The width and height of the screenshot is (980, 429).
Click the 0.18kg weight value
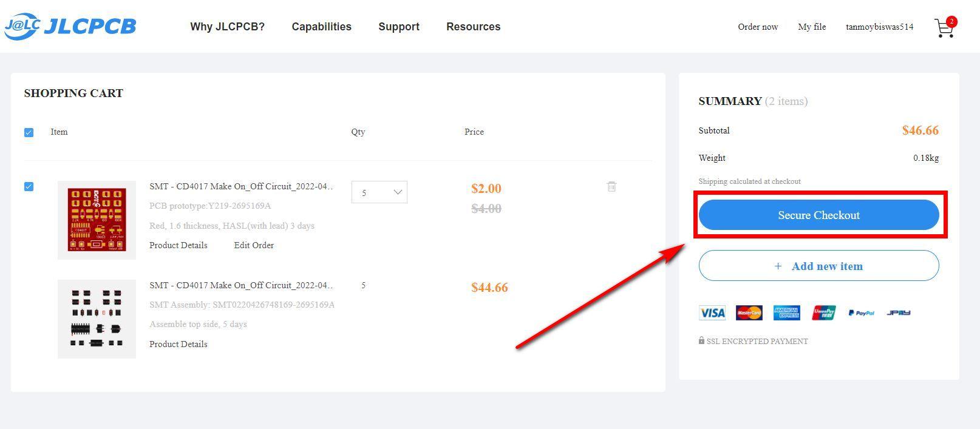(926, 158)
